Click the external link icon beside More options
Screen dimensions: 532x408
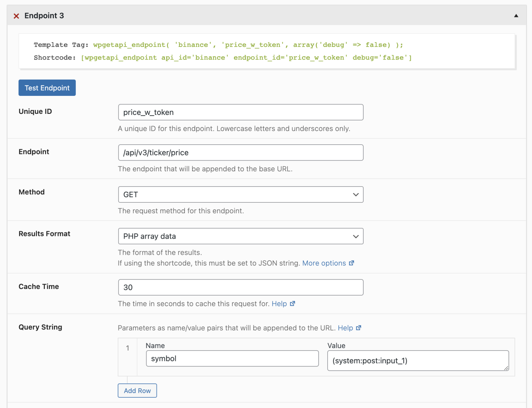pos(352,263)
